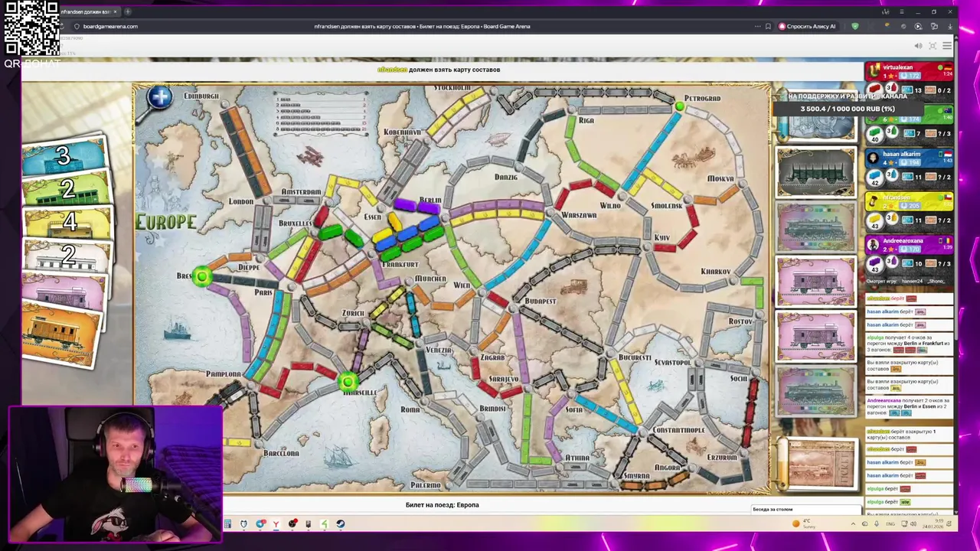
Task: Click the weather widget in taskbar
Action: 804,523
